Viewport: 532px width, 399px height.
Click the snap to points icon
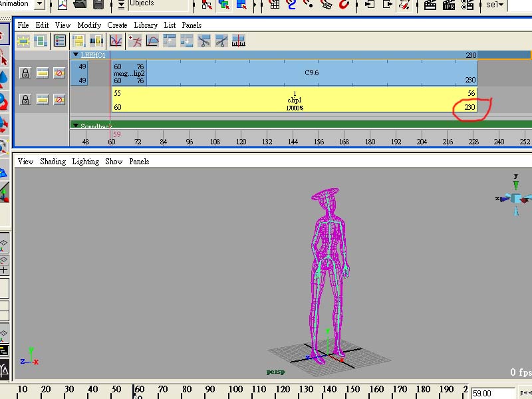309,5
